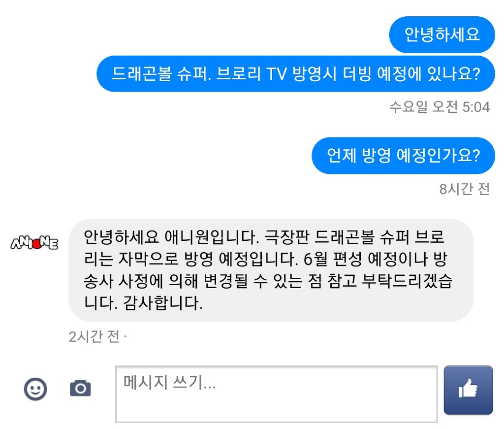Select the 안녕하세요 blue message bubble
This screenshot has height=429, width=504.
[x=441, y=35]
